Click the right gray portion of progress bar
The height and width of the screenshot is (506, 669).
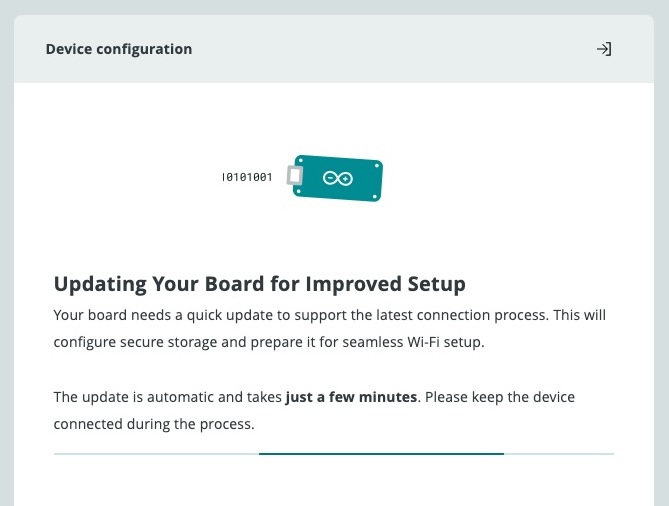pos(558,454)
